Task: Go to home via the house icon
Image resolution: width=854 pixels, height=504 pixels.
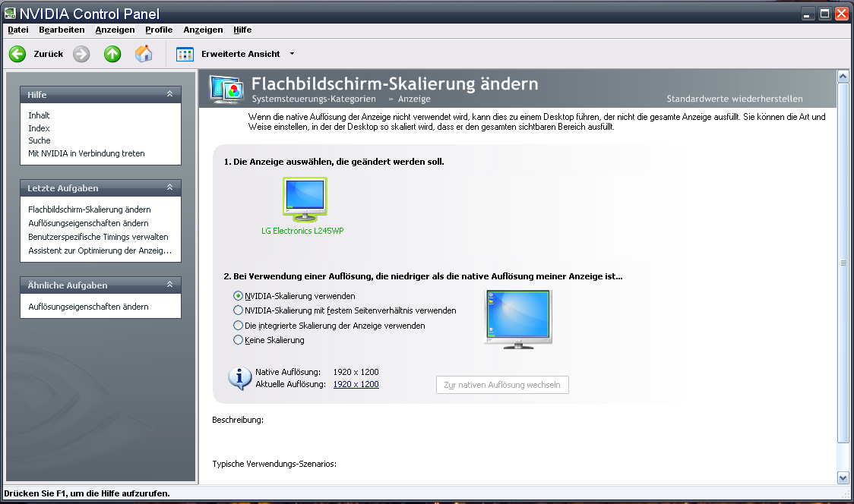Action: point(144,54)
